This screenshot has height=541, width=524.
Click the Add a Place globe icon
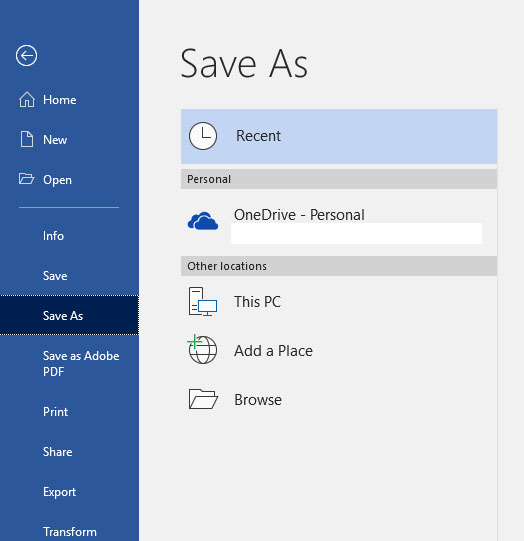(202, 349)
